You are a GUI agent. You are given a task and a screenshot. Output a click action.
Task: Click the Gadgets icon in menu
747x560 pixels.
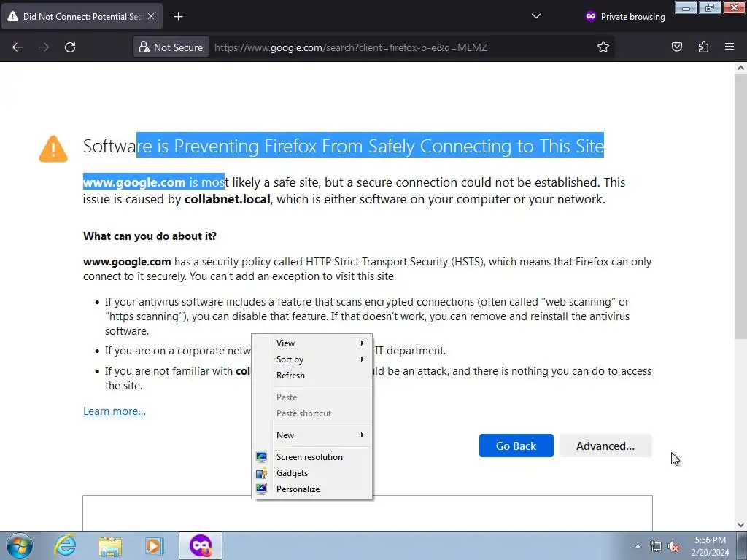click(261, 473)
